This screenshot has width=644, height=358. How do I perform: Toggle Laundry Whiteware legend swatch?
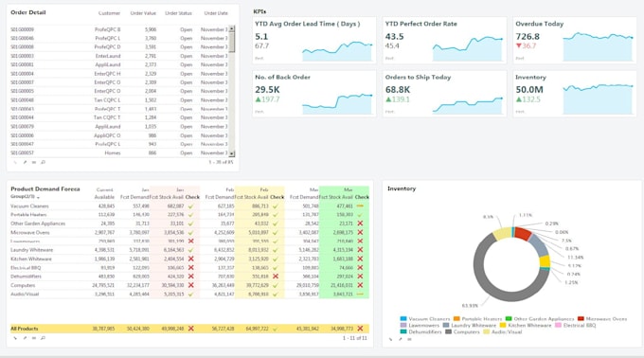pyautogui.click(x=446, y=325)
